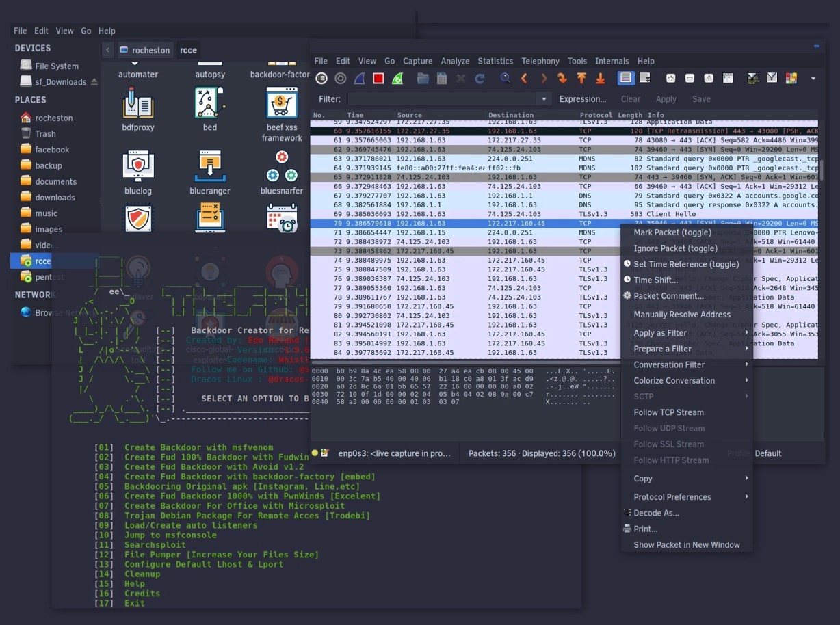Open the coloring rules toolbar icon
The image size is (840, 625).
point(791,79)
